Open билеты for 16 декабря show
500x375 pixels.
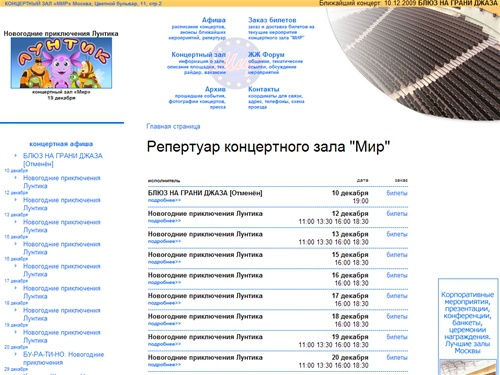click(397, 275)
